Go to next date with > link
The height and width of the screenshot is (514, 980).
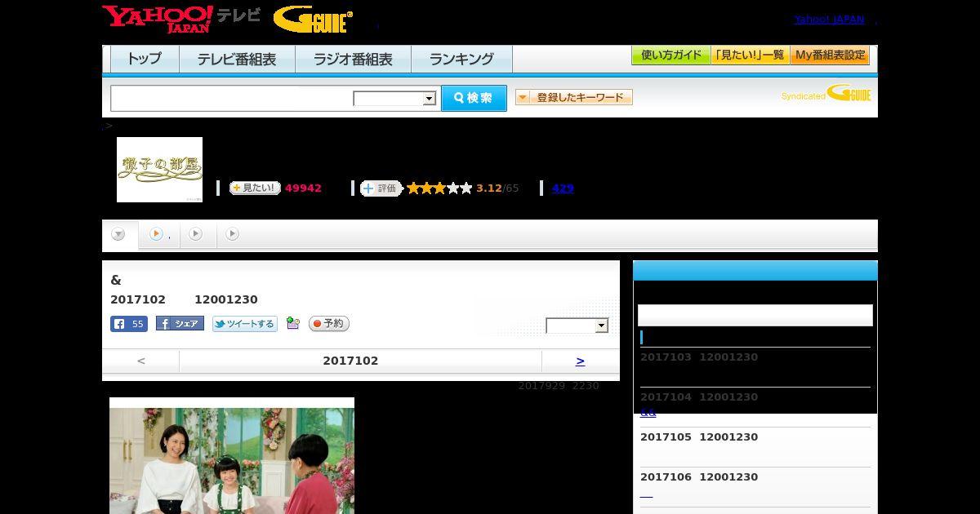pos(580,361)
